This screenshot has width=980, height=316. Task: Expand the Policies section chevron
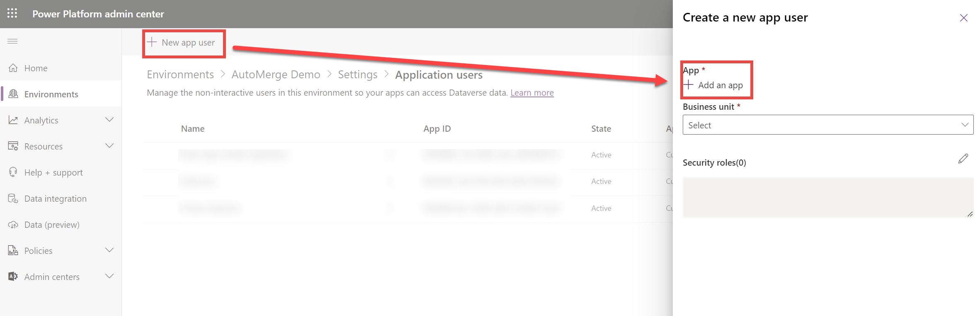(109, 251)
